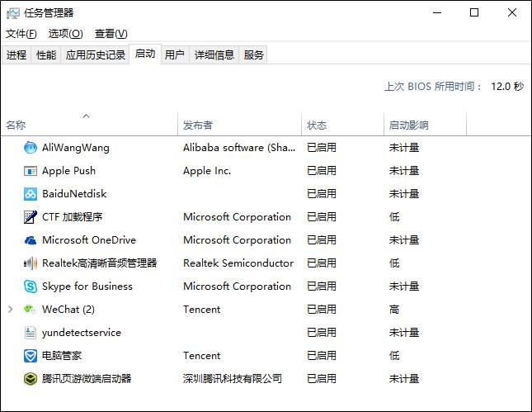
Task: Select the 电脑管家 name text
Action: click(x=62, y=356)
